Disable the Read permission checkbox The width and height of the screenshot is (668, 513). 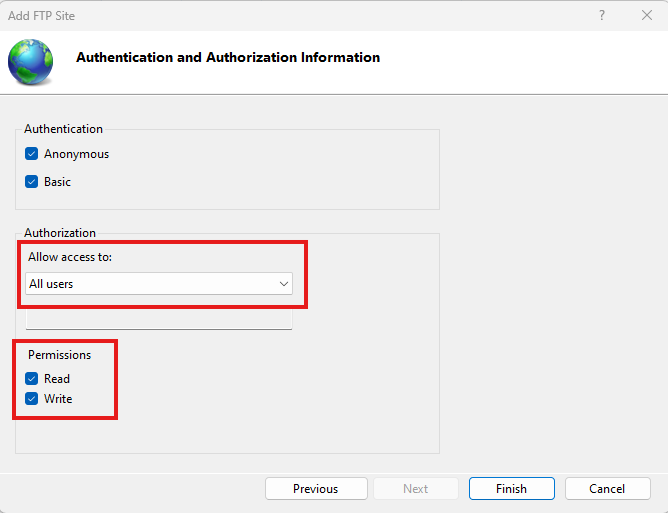point(32,379)
